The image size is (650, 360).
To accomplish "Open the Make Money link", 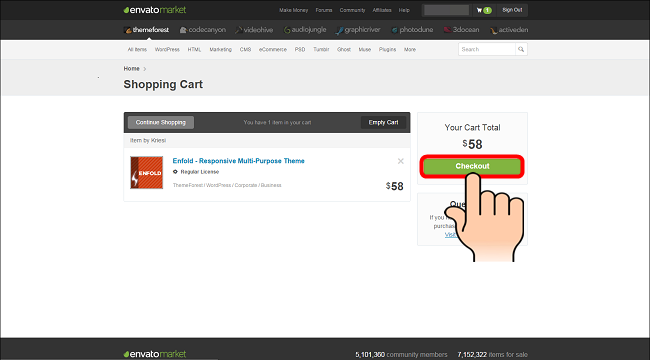I will 293,10.
